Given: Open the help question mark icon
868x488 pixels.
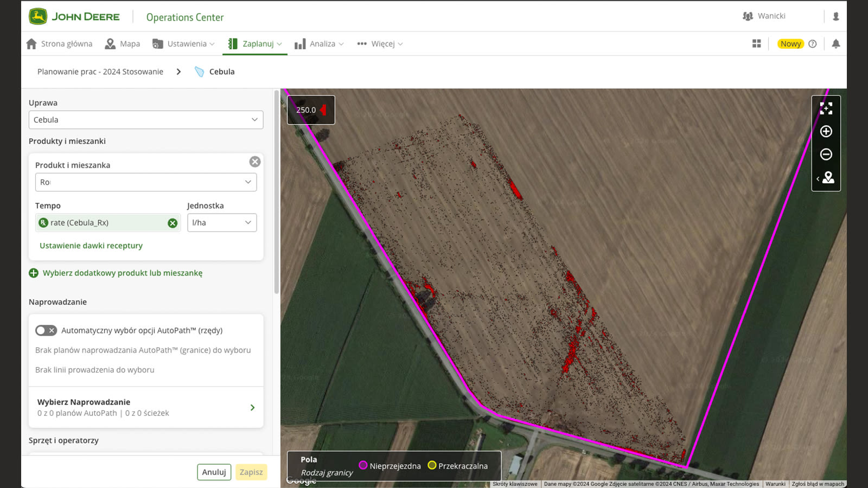Looking at the screenshot, I should tap(812, 43).
